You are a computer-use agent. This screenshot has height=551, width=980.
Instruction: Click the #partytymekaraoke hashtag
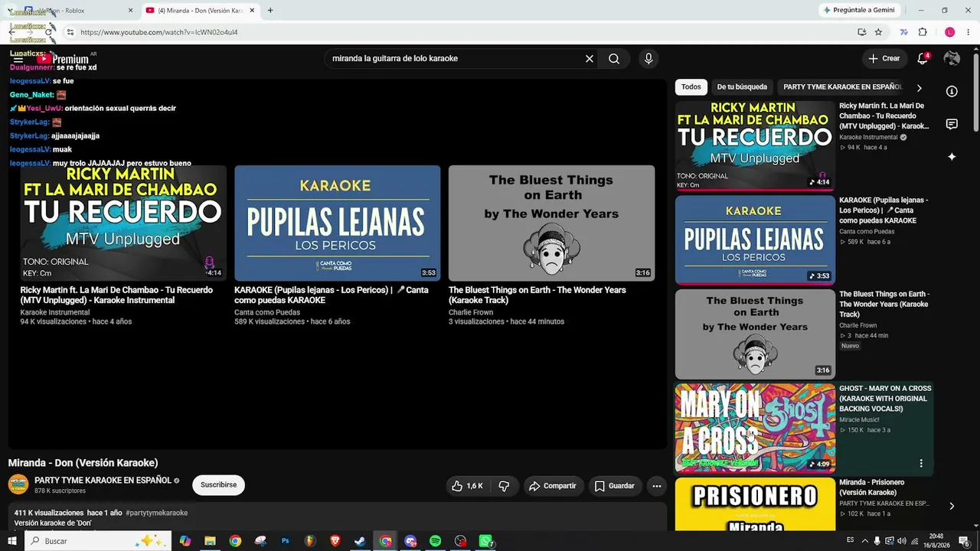pyautogui.click(x=156, y=513)
